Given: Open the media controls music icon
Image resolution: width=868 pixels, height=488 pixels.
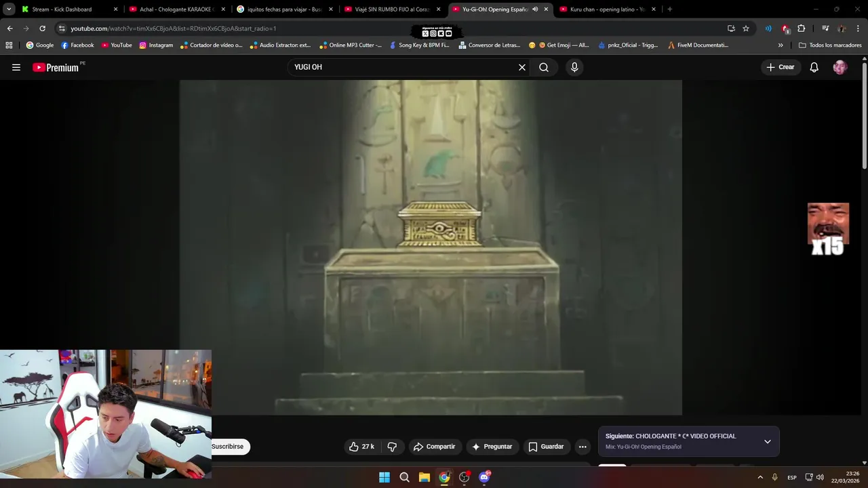Looking at the screenshot, I should tap(825, 28).
